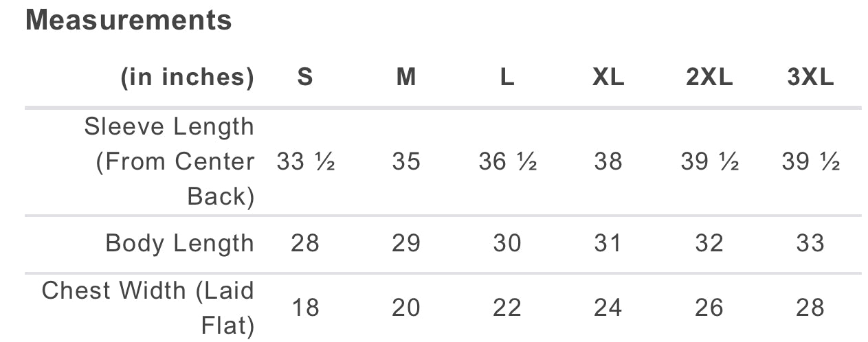Click body length value 28
This screenshot has height=342, width=868.
tap(305, 243)
